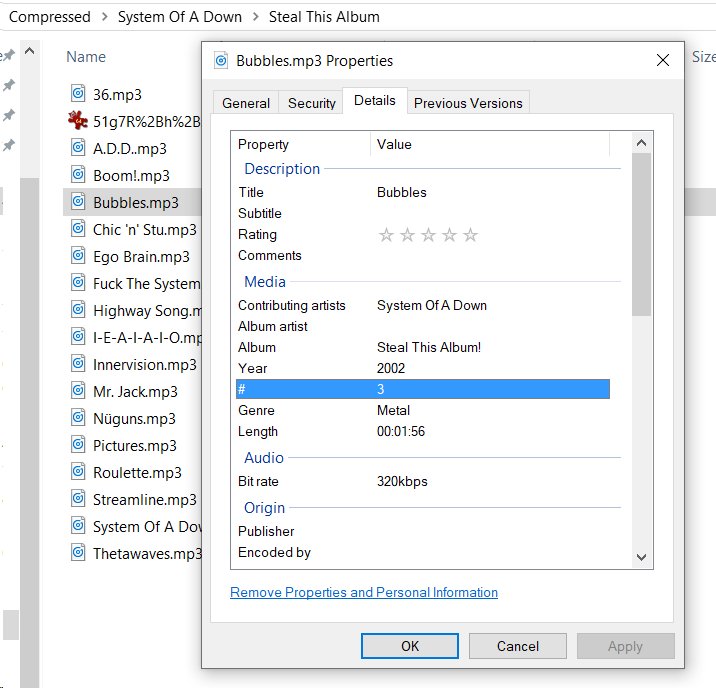
Task: Open the Previous Versions tab
Action: tap(468, 103)
